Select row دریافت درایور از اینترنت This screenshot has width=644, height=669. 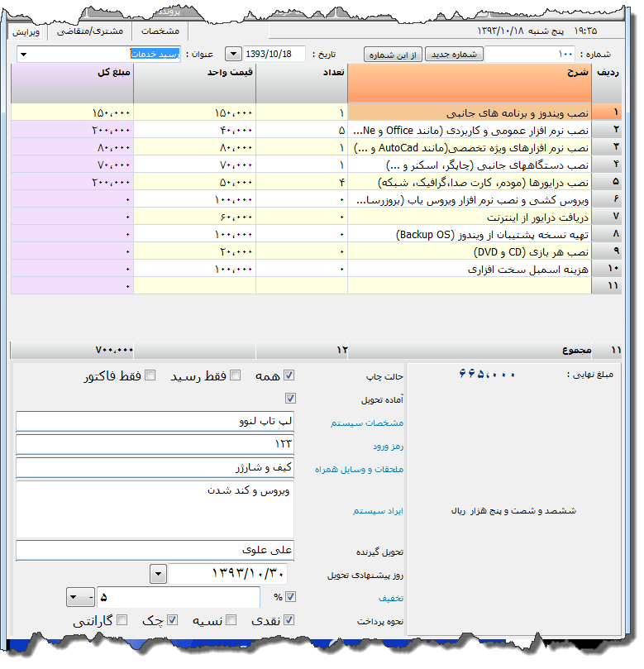tap(316, 217)
